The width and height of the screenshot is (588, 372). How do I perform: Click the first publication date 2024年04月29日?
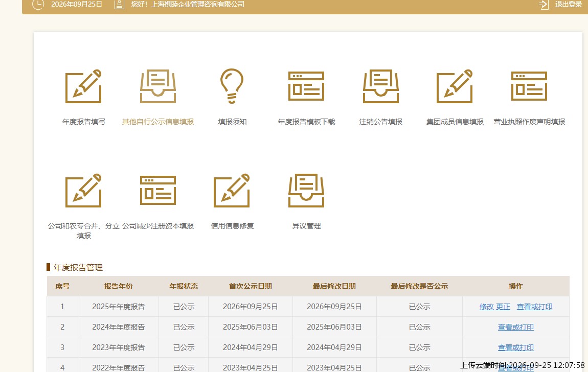coord(250,347)
